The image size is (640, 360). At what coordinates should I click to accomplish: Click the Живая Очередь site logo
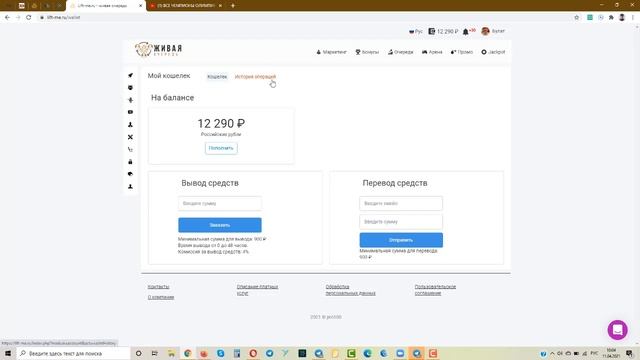pos(158,49)
